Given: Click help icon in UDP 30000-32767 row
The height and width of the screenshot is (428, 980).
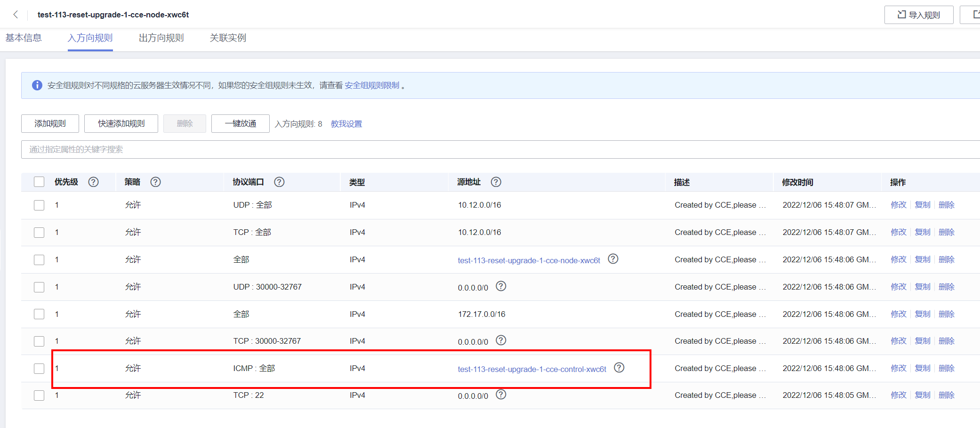Looking at the screenshot, I should tap(501, 286).
